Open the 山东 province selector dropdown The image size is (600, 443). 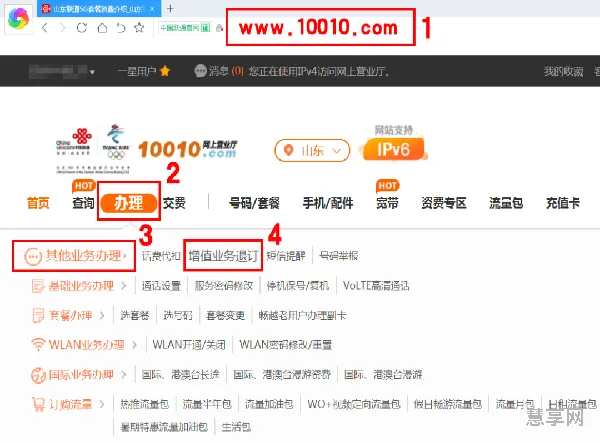(312, 150)
